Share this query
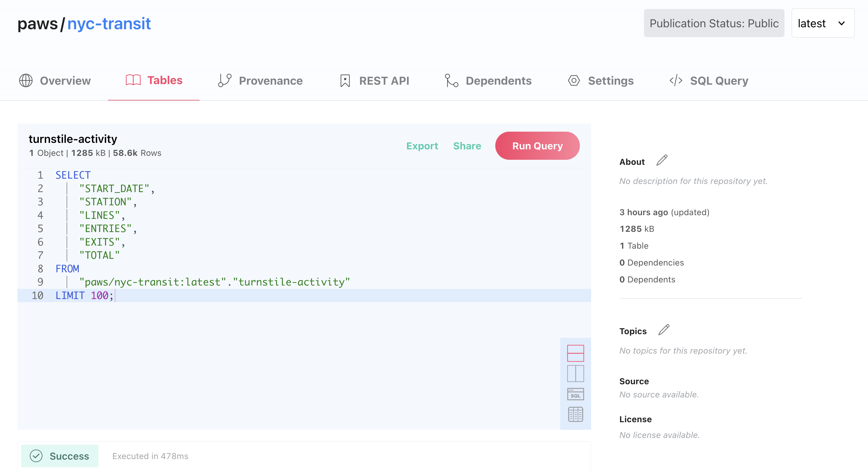 coord(467,146)
